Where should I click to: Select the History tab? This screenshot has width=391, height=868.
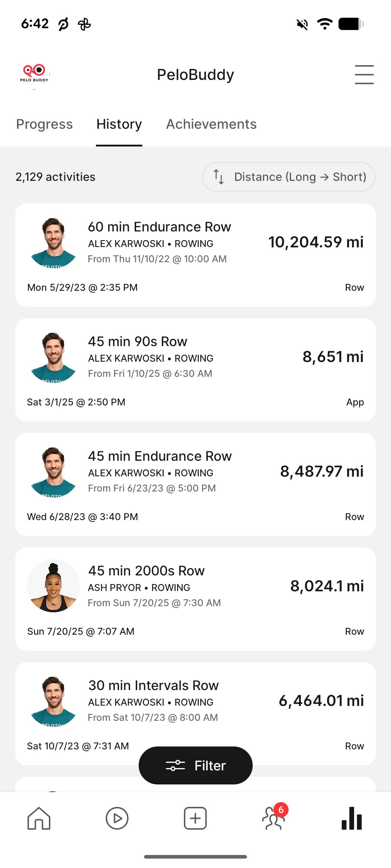119,124
